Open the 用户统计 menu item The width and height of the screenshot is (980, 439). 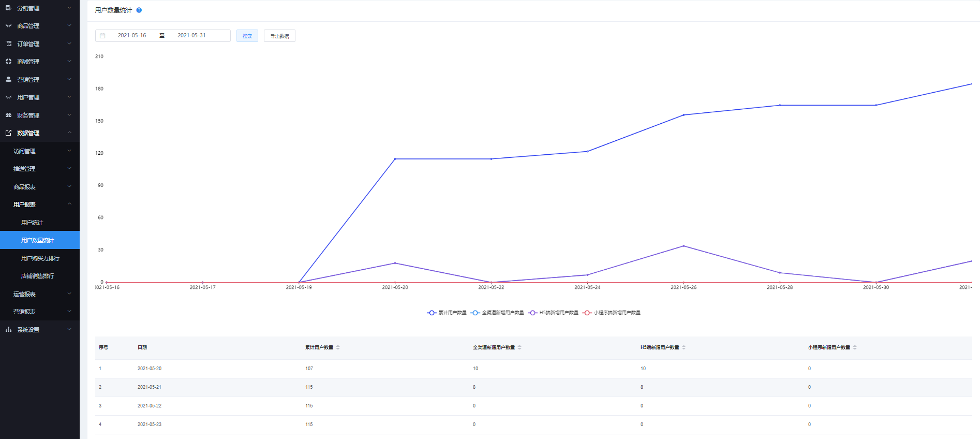[x=32, y=223]
